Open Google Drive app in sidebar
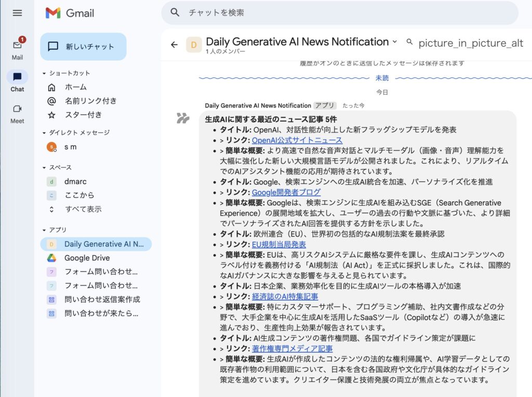532x397 pixels. click(87, 258)
